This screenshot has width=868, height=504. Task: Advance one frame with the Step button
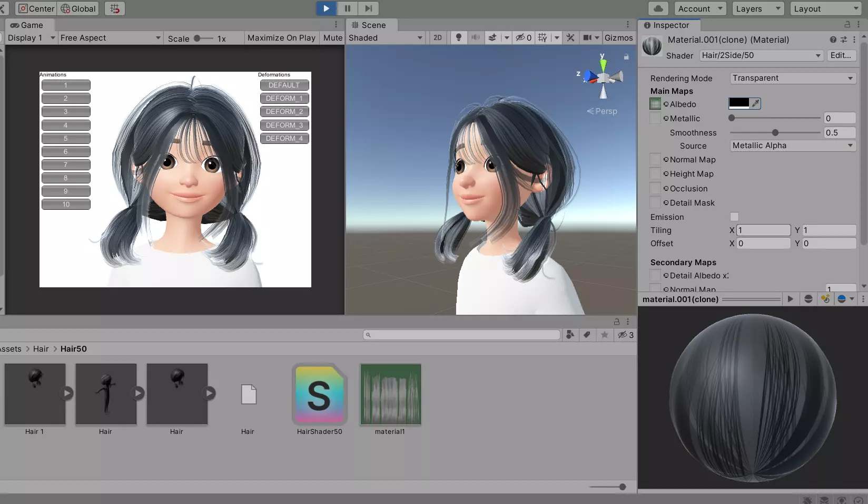369,8
